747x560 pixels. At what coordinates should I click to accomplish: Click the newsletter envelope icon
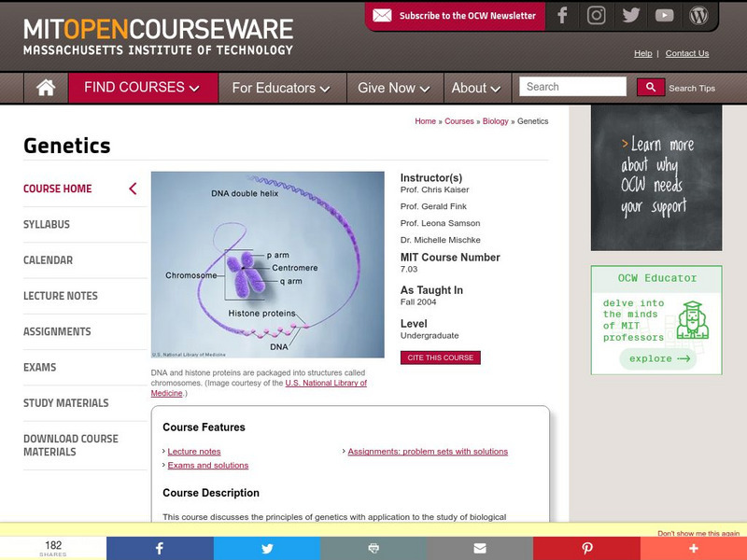point(382,16)
